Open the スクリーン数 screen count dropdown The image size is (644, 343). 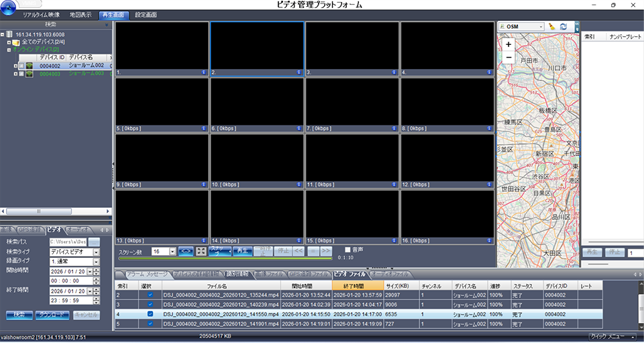(x=173, y=251)
